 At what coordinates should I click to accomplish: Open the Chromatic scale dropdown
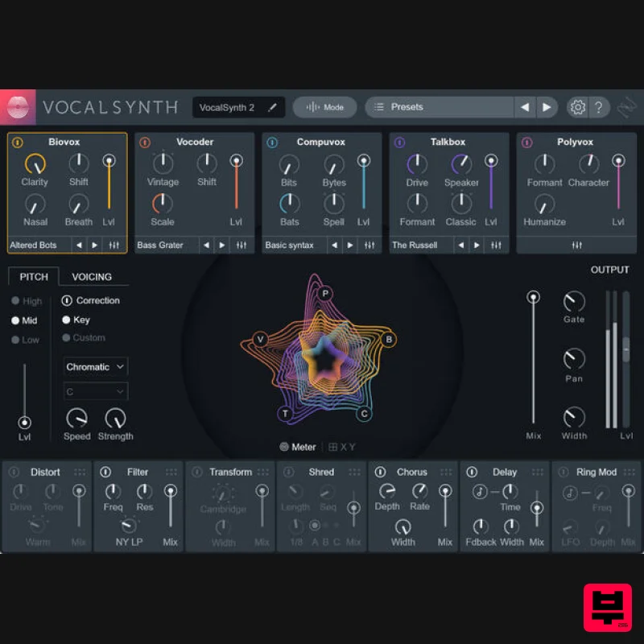click(x=95, y=366)
